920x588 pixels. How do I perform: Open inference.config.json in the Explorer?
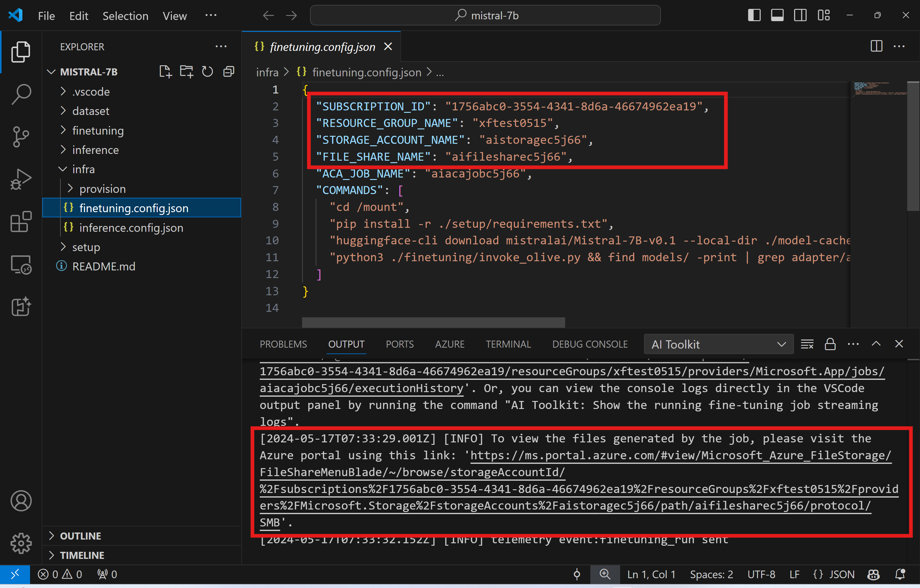tap(131, 228)
